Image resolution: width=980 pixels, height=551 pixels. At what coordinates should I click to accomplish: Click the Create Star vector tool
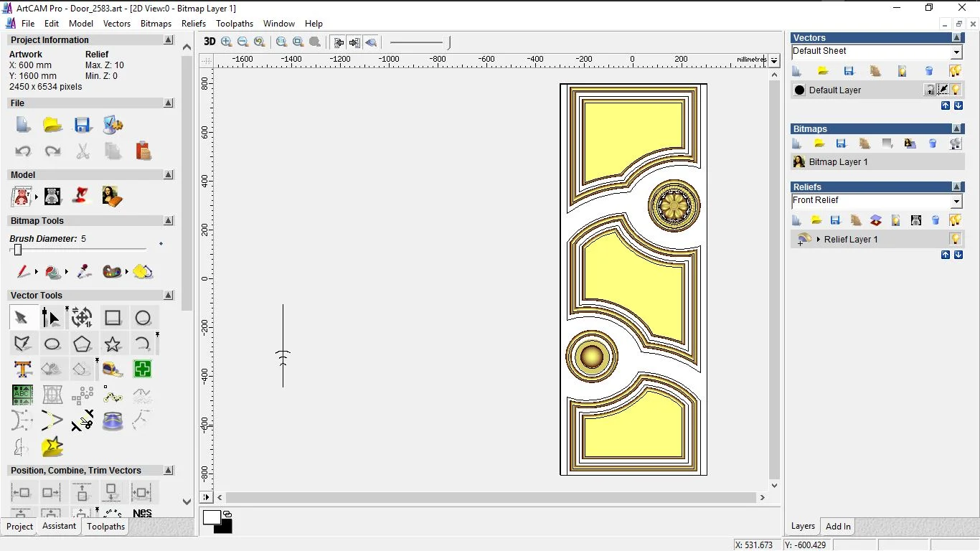[x=113, y=344]
